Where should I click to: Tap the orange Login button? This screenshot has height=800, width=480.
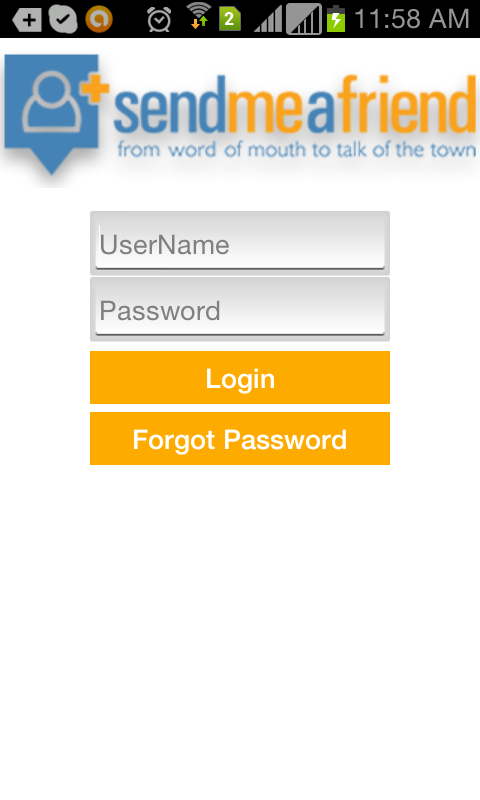click(x=240, y=378)
